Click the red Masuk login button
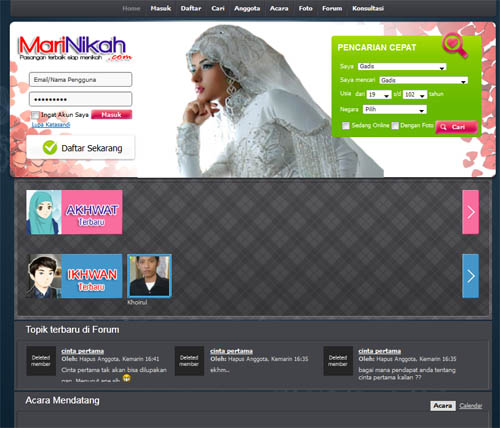This screenshot has height=428, width=500. (112, 115)
